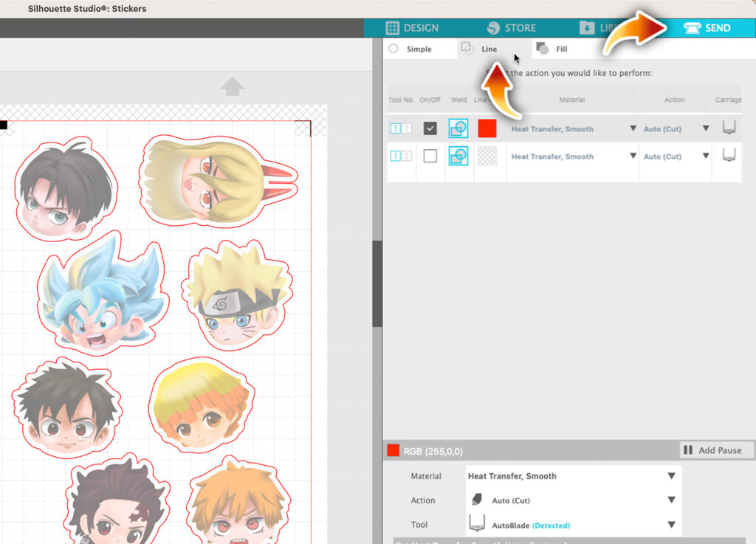Toggle Weld icon in second row

[x=458, y=156]
